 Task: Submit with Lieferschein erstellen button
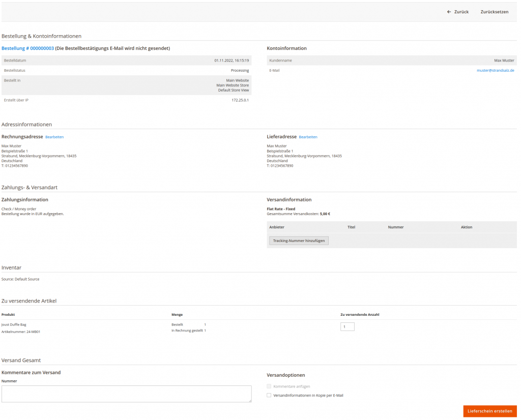click(489, 411)
